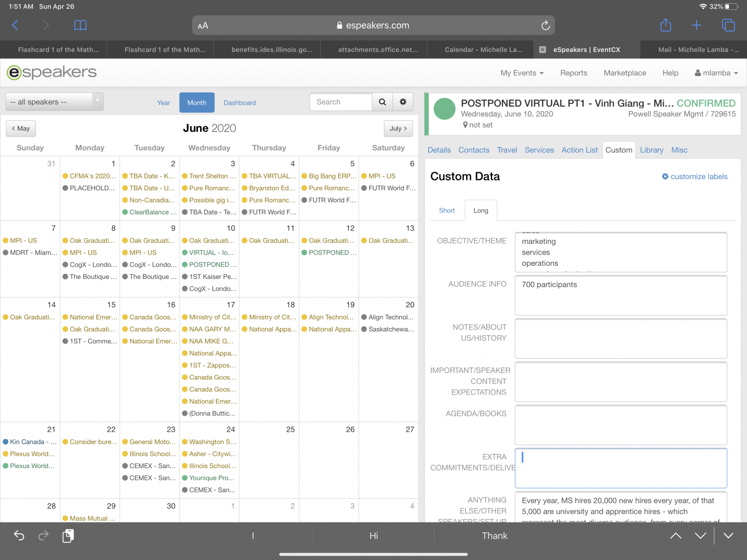747x560 pixels.
Task: Open the Dashboard view
Action: [240, 103]
